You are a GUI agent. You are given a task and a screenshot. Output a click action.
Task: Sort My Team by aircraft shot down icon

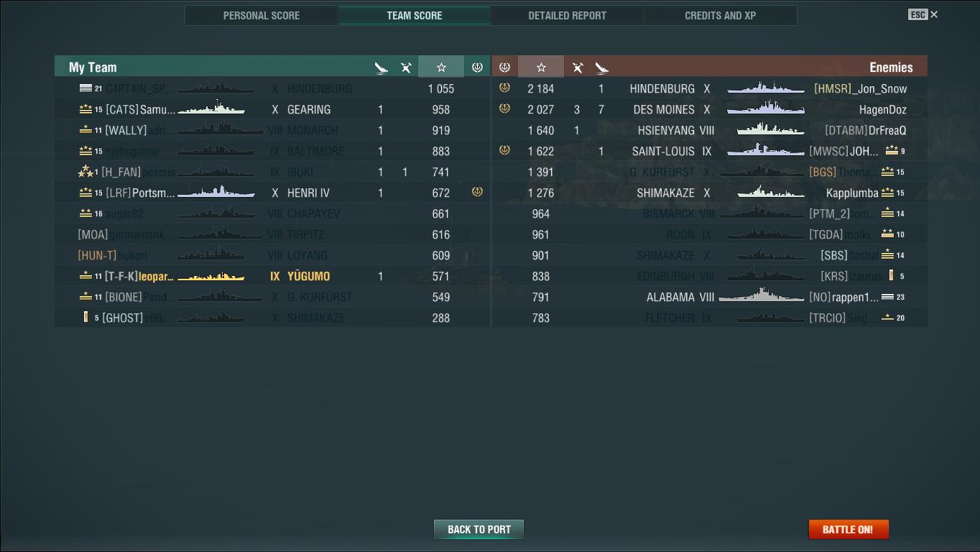406,68
